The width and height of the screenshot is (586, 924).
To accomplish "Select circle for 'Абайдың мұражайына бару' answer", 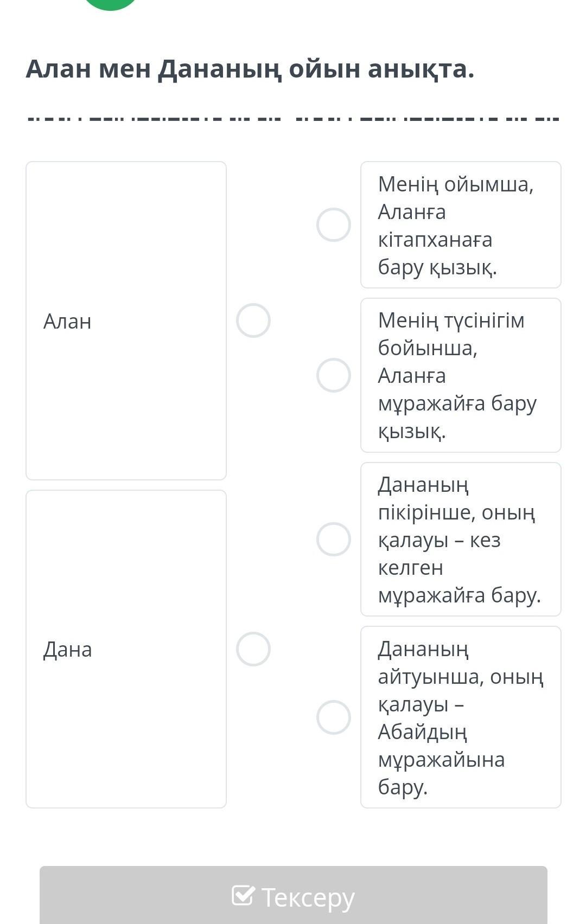I will [334, 717].
